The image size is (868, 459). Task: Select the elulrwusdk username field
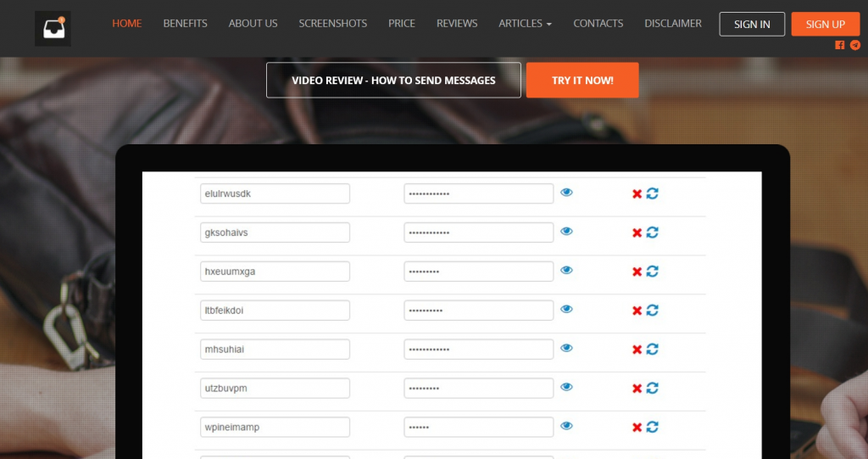click(275, 193)
